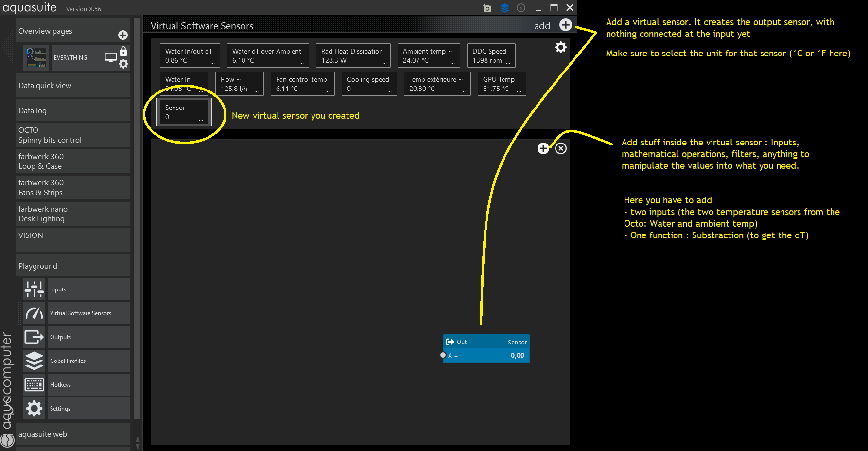868x451 pixels.
Task: Open aquasuite web section
Action: click(x=73, y=434)
